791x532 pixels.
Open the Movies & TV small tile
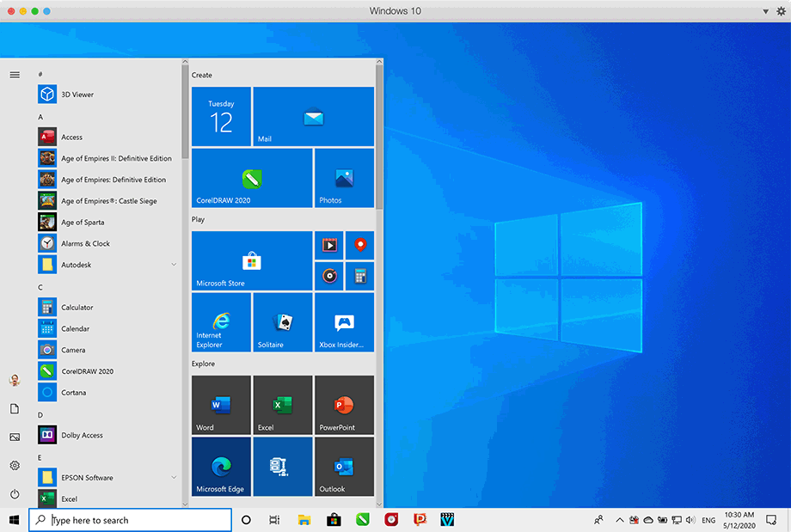[x=329, y=245]
